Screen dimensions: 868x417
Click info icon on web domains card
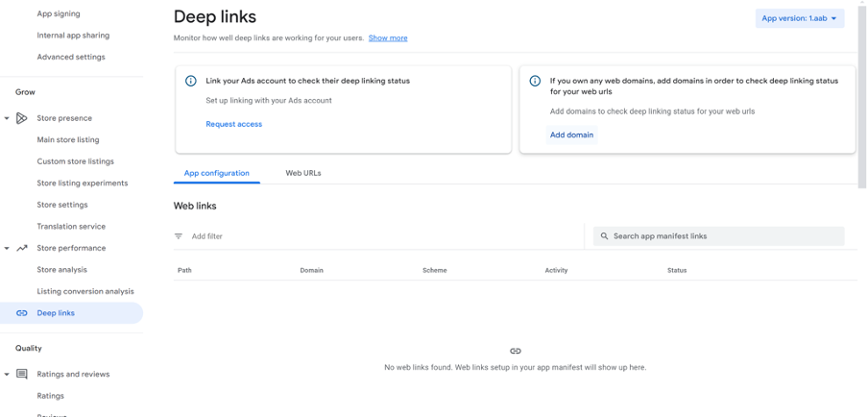[535, 81]
